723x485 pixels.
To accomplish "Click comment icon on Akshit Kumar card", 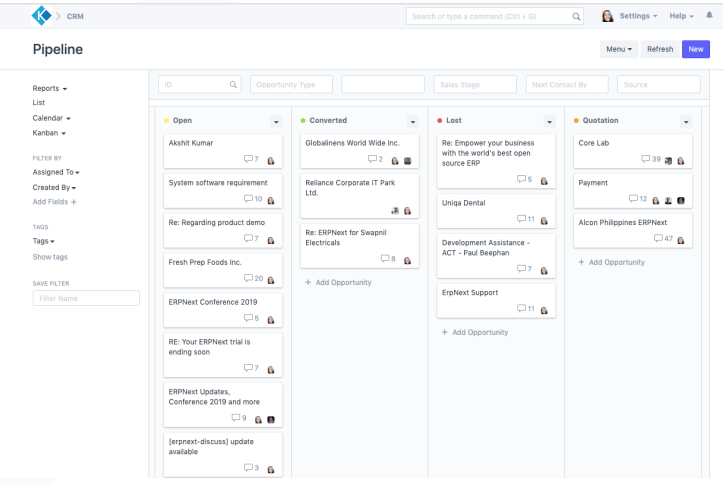I will [x=250, y=160].
